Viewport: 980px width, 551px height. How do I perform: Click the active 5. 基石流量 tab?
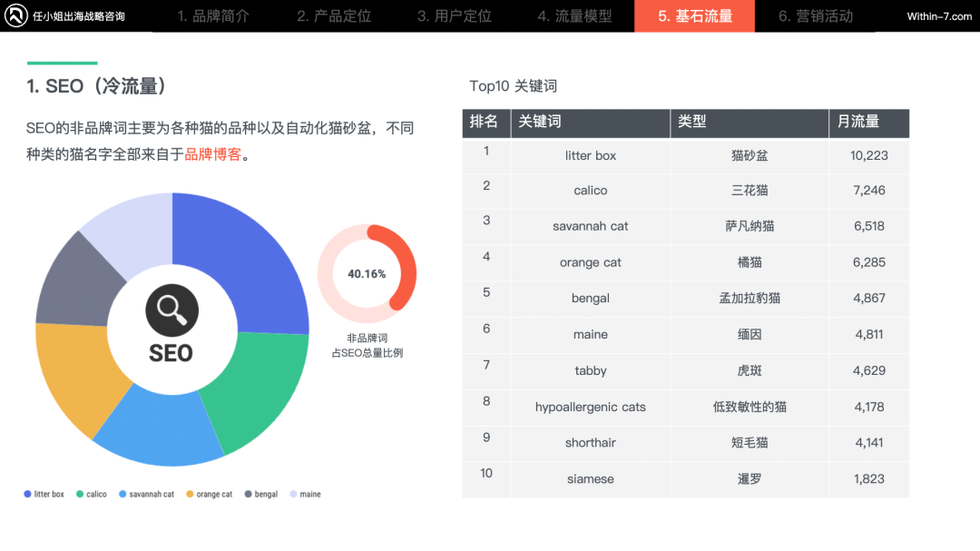coord(694,16)
